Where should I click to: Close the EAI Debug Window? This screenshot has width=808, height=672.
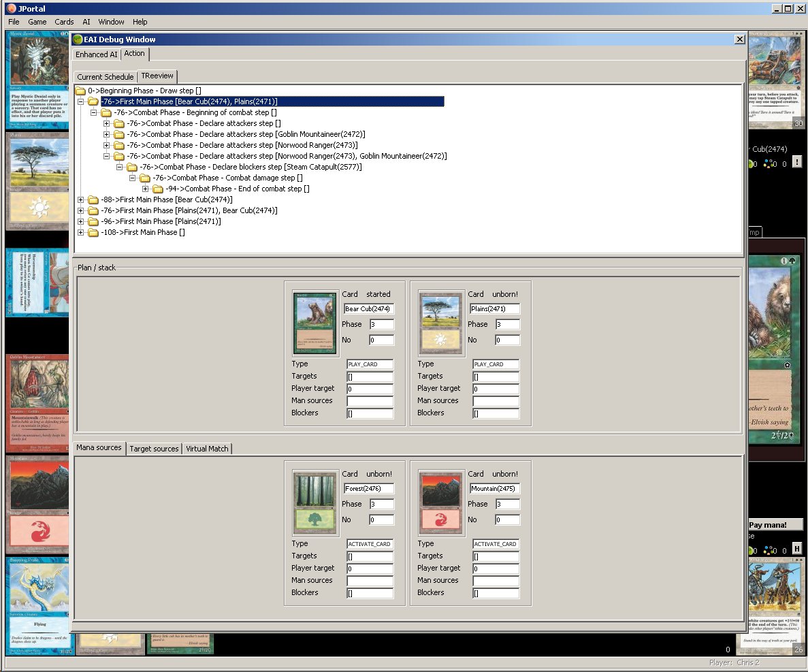(x=739, y=39)
